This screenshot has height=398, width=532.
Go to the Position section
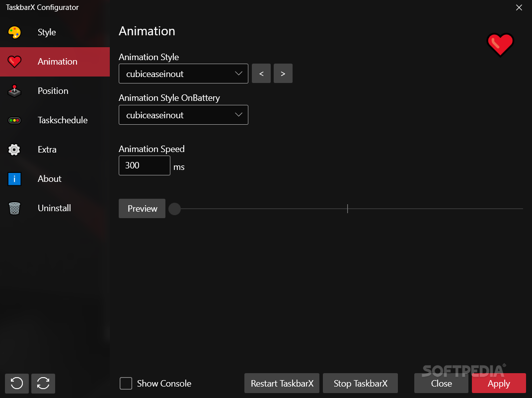pos(55,91)
